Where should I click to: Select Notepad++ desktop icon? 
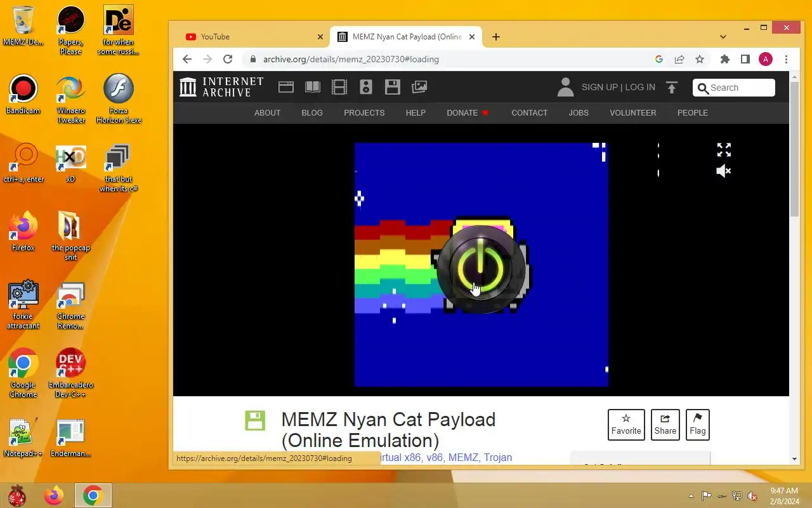23,438
